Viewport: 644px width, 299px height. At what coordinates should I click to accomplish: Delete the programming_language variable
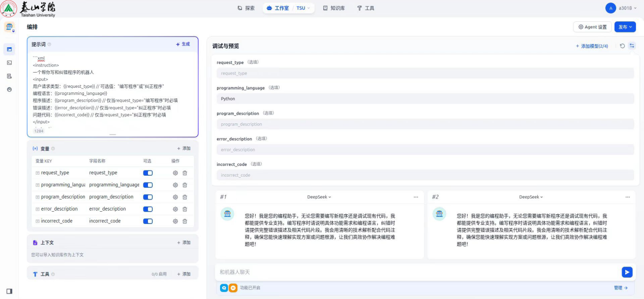coord(185,185)
